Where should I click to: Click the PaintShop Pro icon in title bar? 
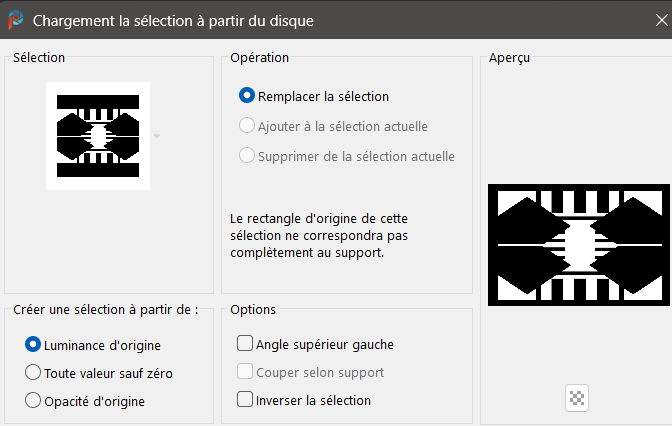[x=16, y=20]
